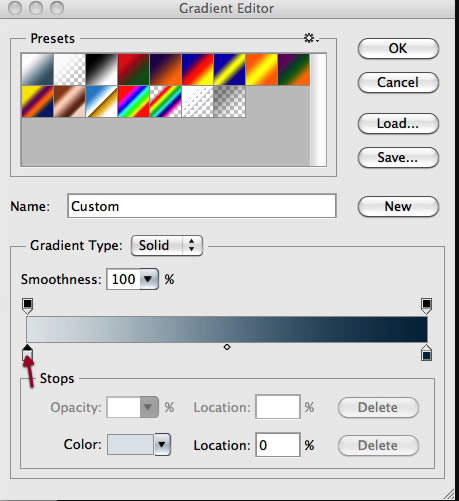Click New to add gradient preset
The height and width of the screenshot is (501, 459).
coord(398,206)
